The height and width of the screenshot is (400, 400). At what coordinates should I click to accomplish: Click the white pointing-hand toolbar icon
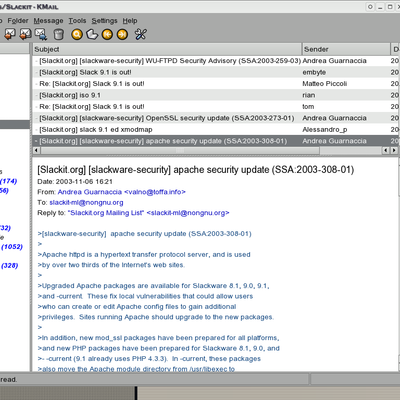92,34
